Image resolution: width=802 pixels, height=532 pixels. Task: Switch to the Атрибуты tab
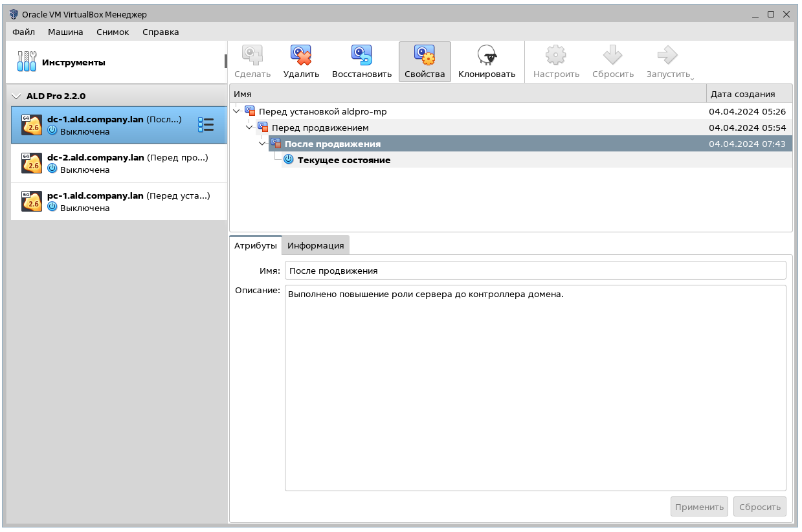pos(256,245)
